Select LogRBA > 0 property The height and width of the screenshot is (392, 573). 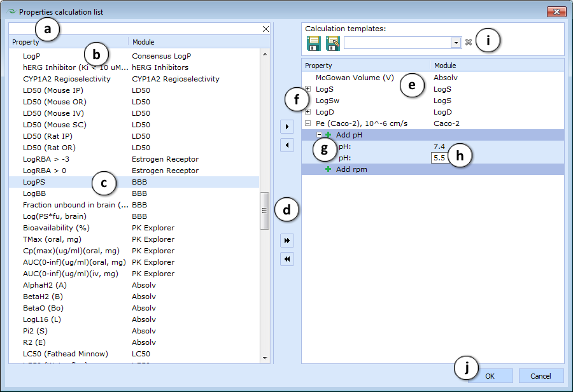click(134, 171)
